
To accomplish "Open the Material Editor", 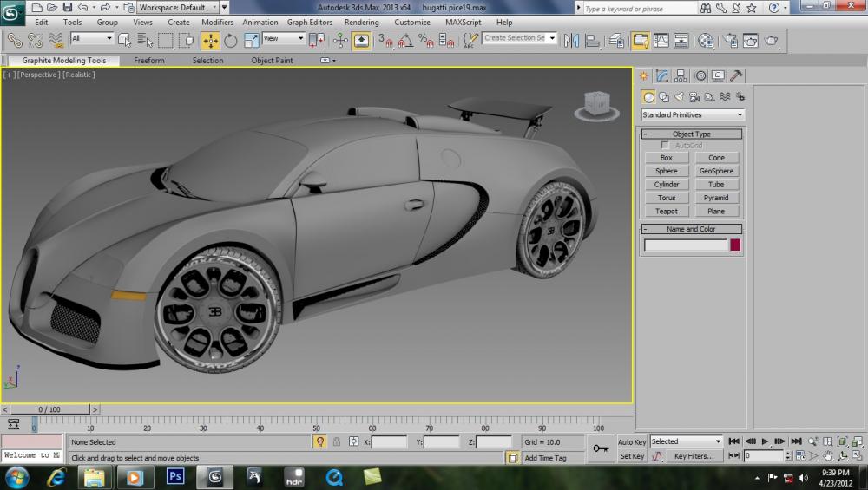I will 705,41.
